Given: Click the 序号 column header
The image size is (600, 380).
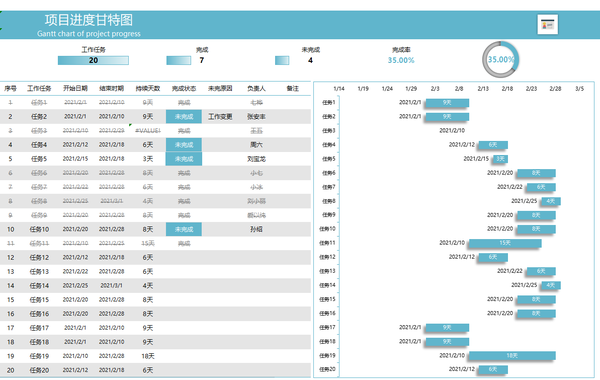Looking at the screenshot, I should pos(10,88).
